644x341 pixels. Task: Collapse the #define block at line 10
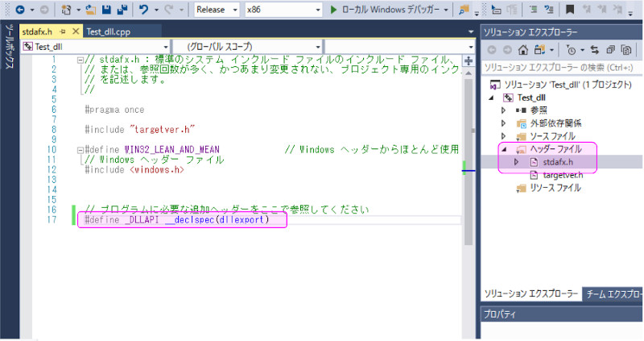point(80,150)
